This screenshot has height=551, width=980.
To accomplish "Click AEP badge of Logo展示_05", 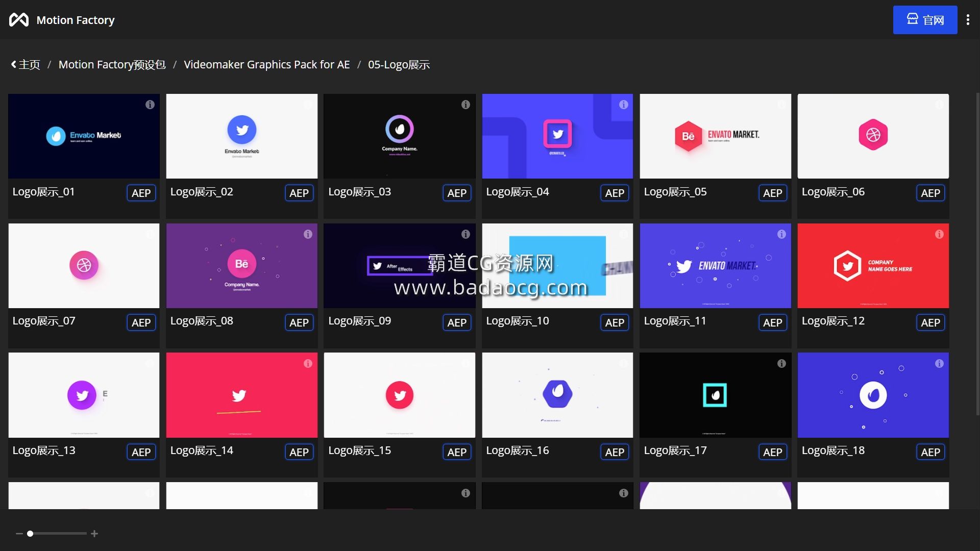I will click(772, 193).
